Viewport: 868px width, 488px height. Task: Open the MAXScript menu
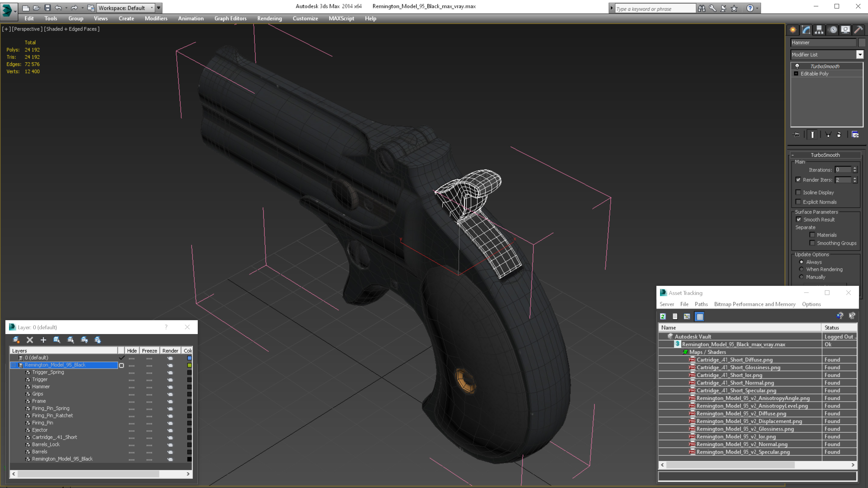coord(341,18)
